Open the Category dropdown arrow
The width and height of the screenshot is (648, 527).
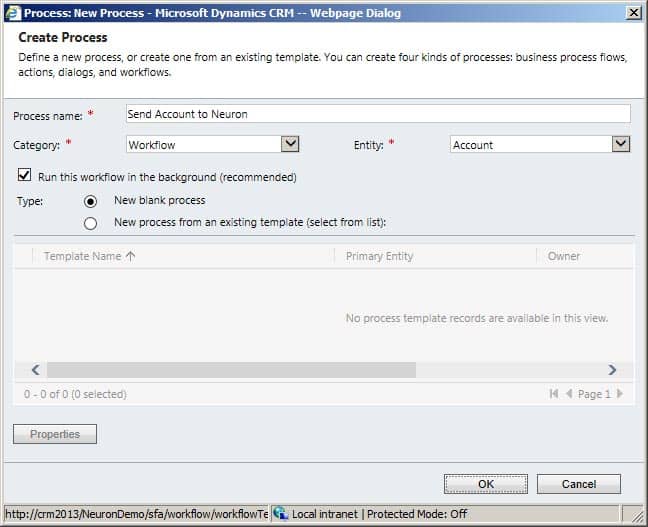tap(290, 144)
